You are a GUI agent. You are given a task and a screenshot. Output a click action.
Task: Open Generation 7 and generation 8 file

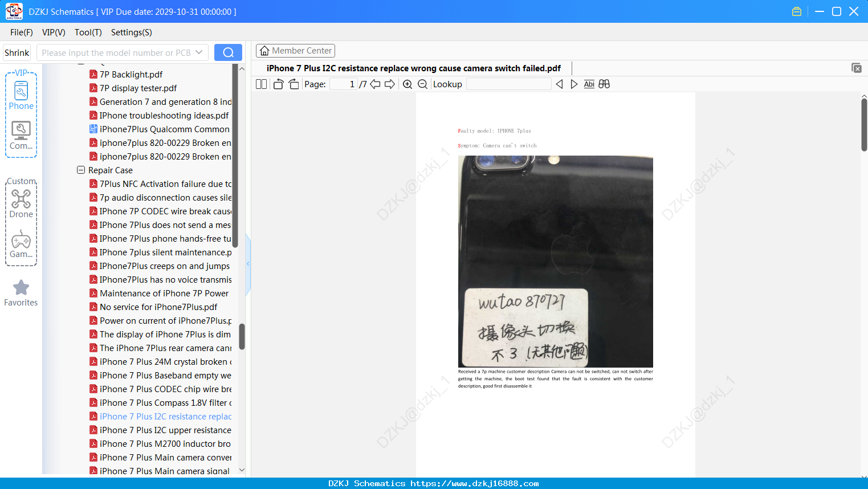coord(166,101)
